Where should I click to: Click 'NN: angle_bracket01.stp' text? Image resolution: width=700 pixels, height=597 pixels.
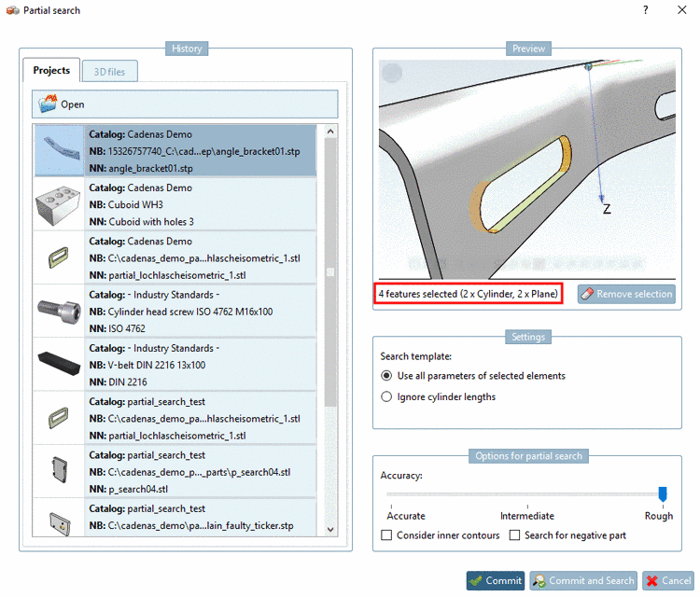(x=141, y=168)
